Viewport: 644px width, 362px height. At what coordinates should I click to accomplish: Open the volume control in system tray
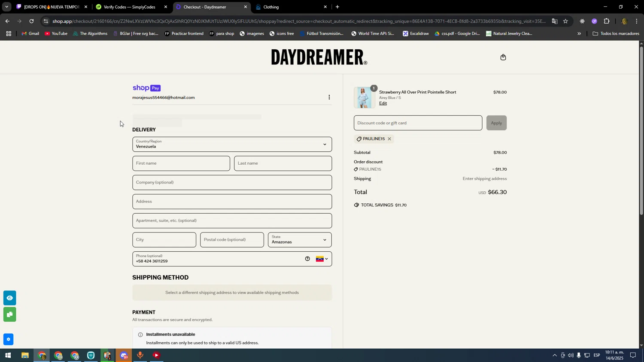571,355
